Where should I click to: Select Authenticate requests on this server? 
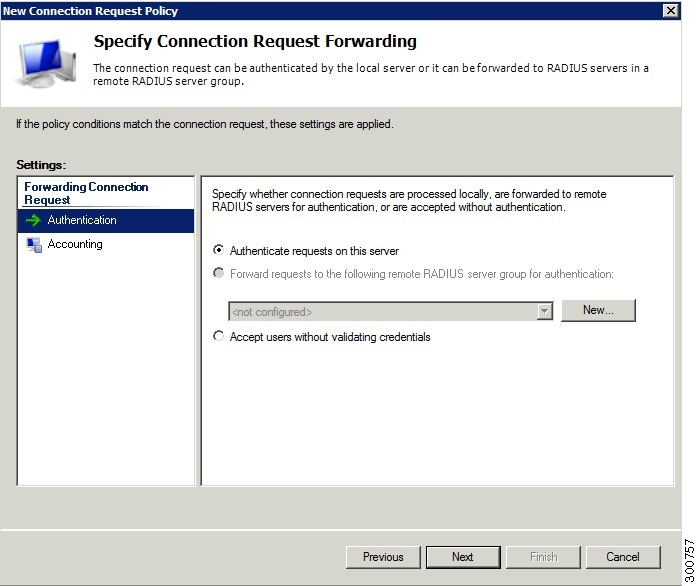(x=218, y=250)
